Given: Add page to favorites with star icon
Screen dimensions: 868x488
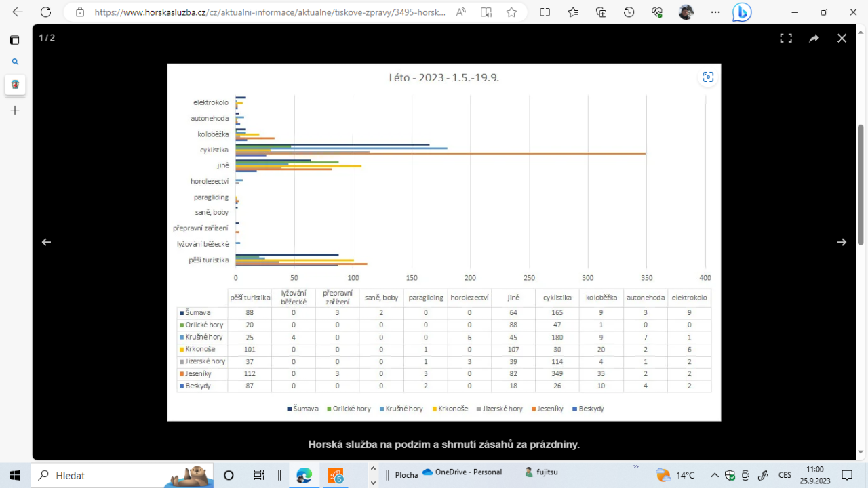Looking at the screenshot, I should click(511, 12).
